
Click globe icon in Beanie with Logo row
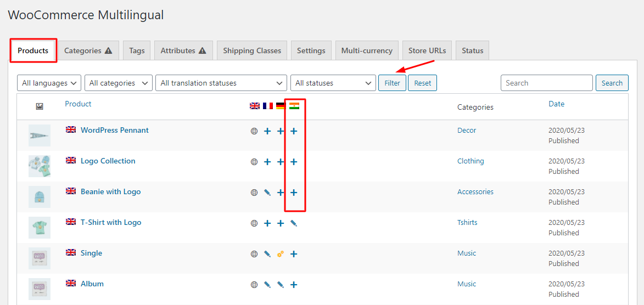pos(254,193)
